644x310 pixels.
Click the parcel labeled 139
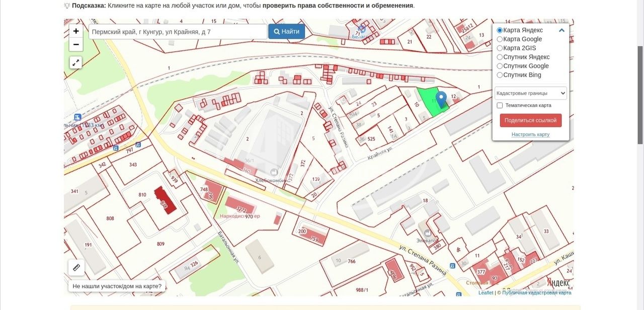(316, 179)
